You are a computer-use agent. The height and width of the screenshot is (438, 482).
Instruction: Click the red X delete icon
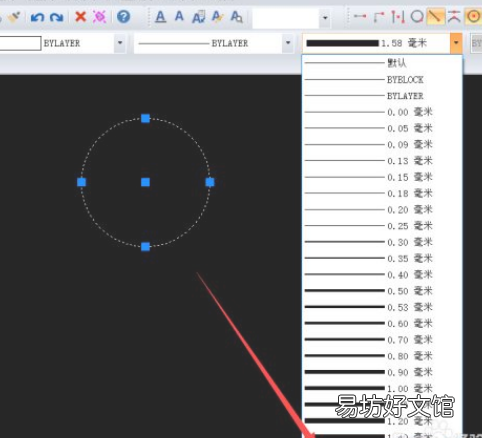tap(80, 16)
